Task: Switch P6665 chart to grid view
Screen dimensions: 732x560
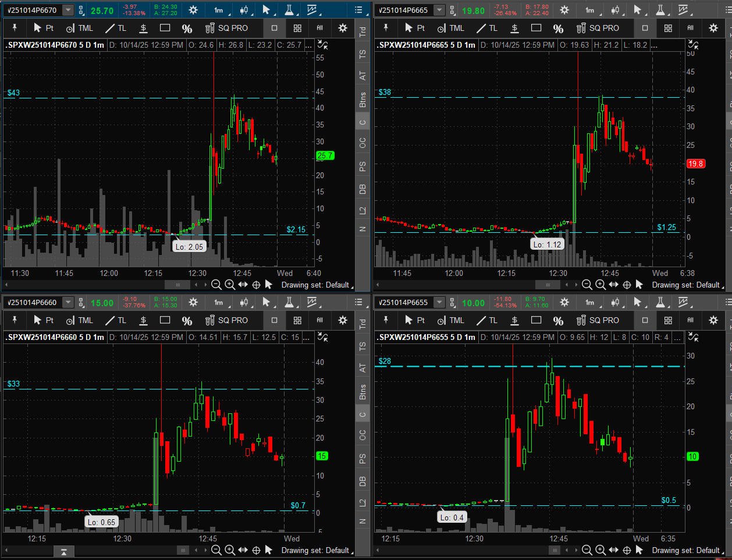Action: click(x=668, y=28)
